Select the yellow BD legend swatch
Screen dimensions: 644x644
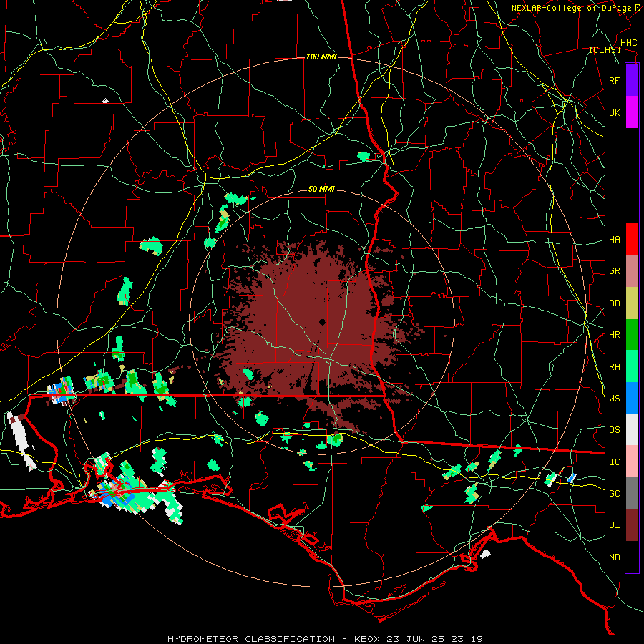point(632,303)
